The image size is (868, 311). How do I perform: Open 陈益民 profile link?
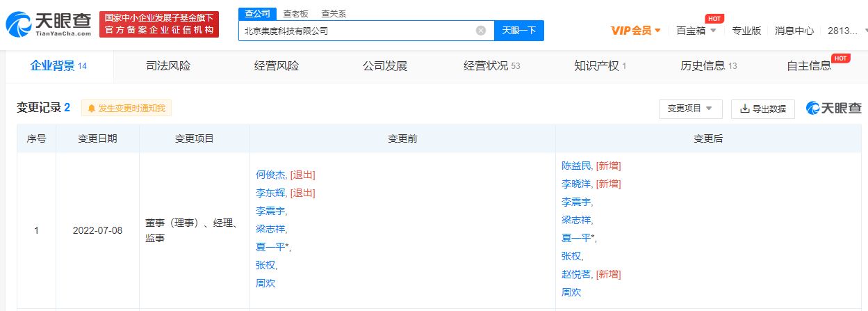[576, 166]
